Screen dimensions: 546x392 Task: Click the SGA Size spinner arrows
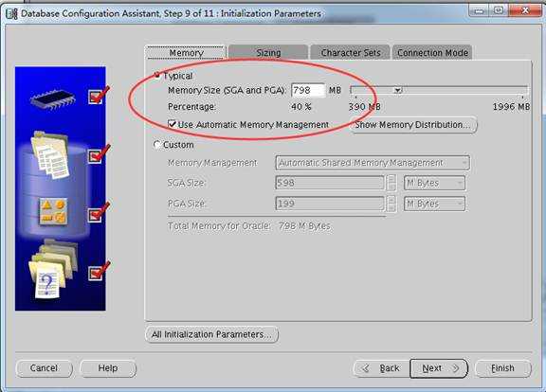391,183
